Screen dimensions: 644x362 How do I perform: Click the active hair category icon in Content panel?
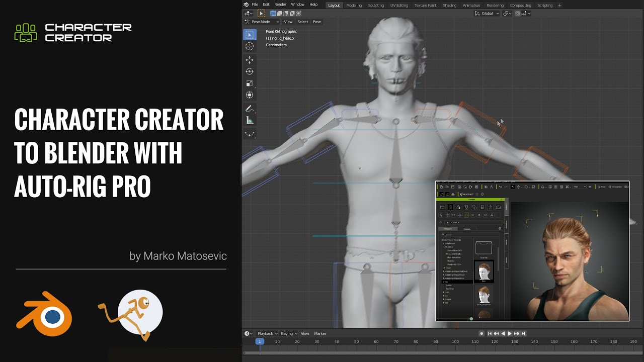(x=466, y=215)
